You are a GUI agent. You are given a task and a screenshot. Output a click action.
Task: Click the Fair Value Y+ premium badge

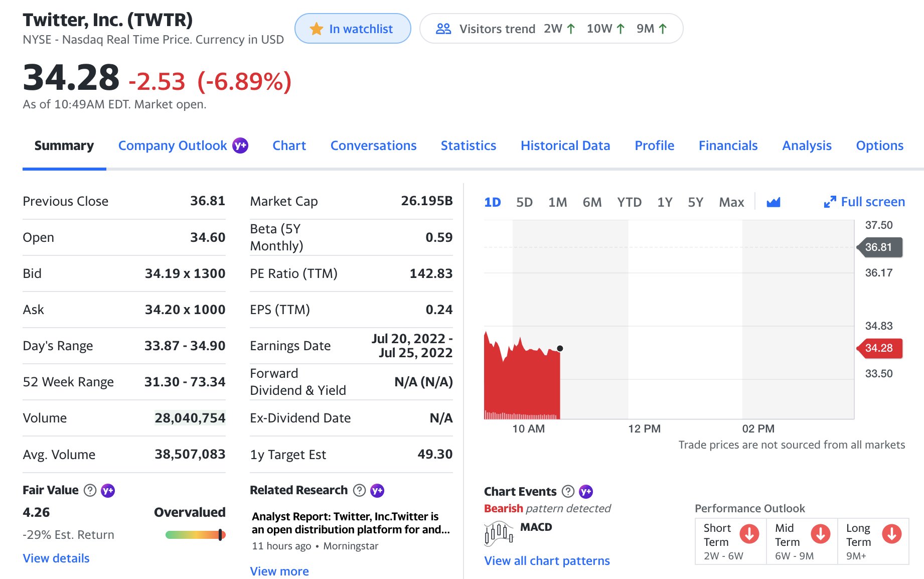[x=108, y=490]
